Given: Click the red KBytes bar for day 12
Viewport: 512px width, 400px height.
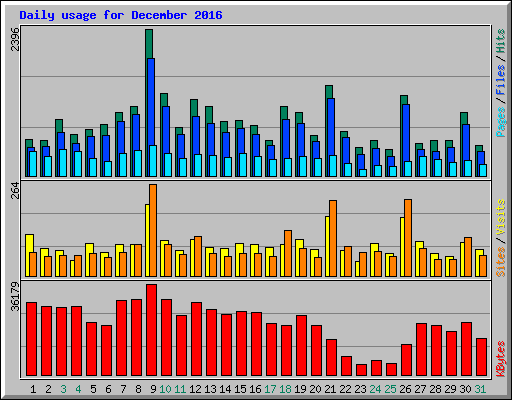Looking at the screenshot, I should (196, 339).
